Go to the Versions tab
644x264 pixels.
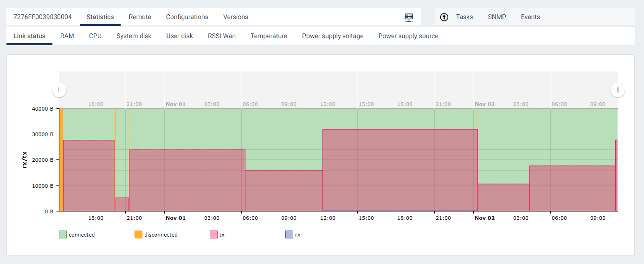[x=236, y=17]
